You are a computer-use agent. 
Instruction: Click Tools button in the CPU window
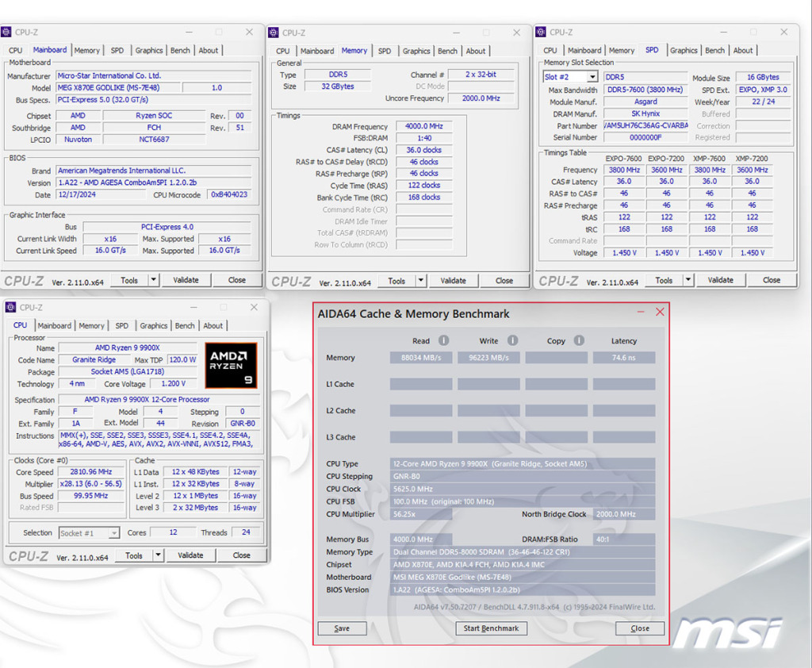pos(133,555)
